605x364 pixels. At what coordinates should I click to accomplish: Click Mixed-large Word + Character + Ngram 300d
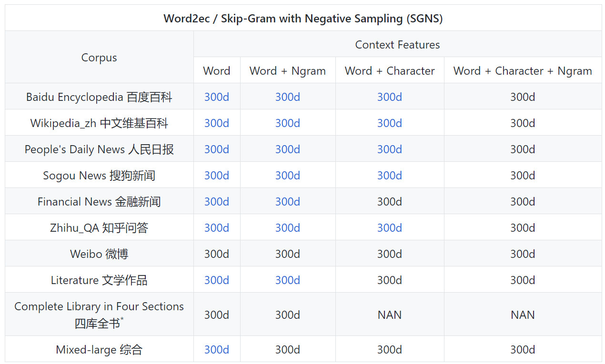(x=523, y=350)
